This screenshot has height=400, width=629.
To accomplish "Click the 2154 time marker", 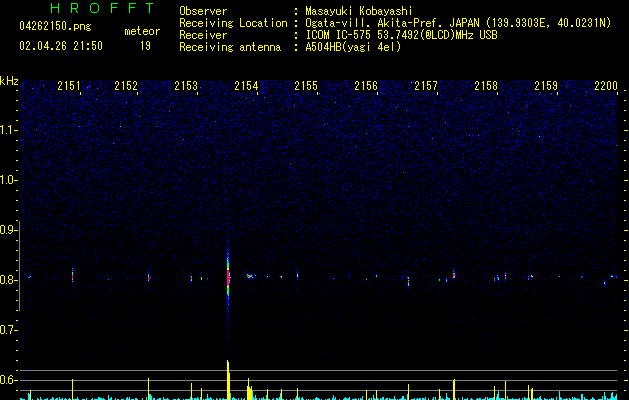I will coord(246,86).
